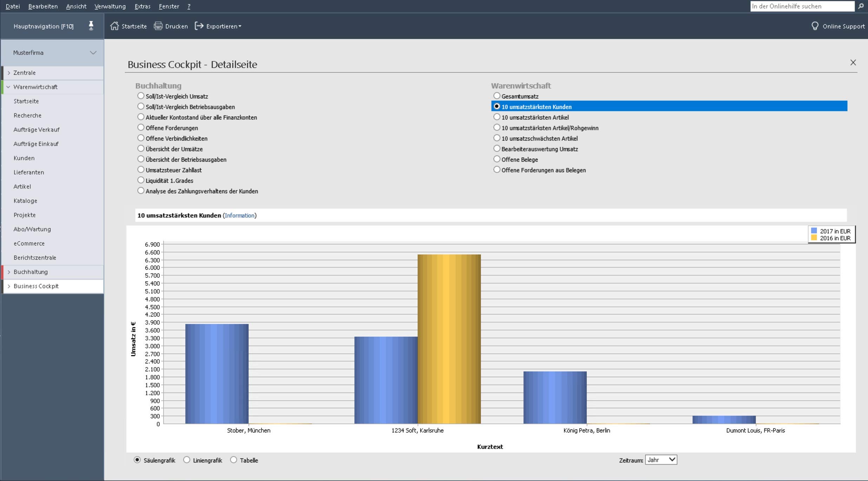Open Berichtszentrale in navigation
The height and width of the screenshot is (481, 868).
[x=35, y=258]
